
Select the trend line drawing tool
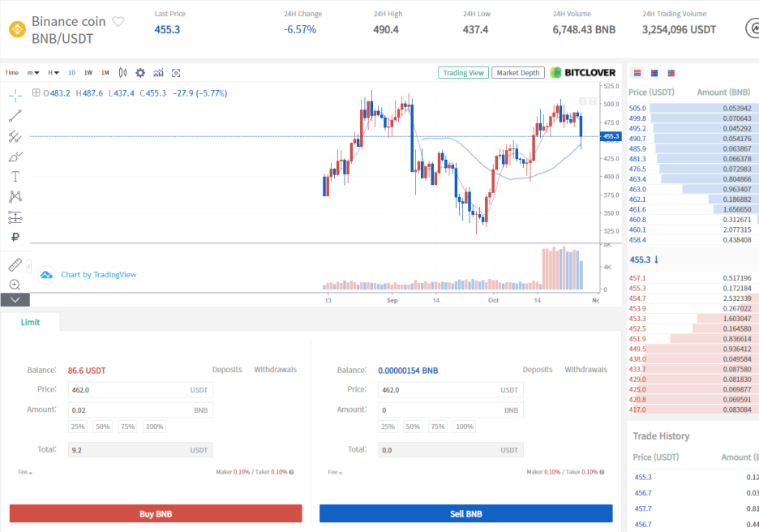(x=15, y=116)
